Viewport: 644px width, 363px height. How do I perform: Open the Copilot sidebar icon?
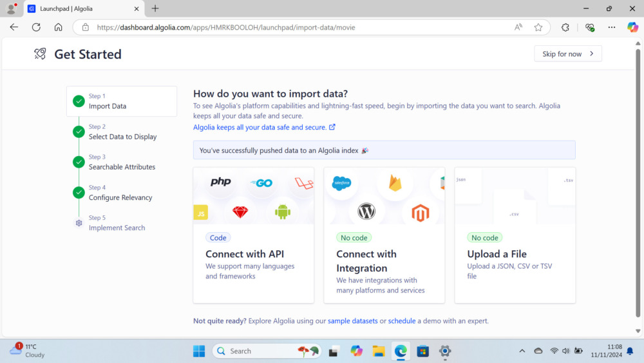coord(632,27)
